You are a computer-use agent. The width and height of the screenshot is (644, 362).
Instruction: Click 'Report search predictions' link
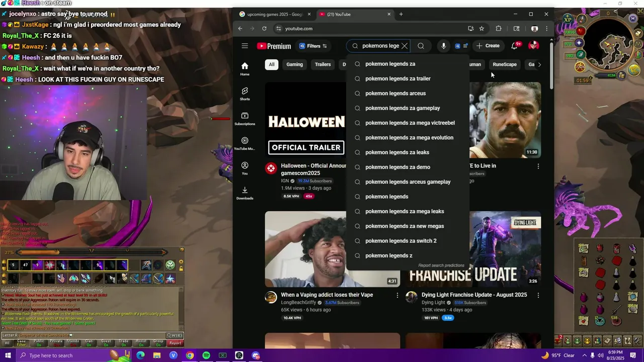coord(441,265)
